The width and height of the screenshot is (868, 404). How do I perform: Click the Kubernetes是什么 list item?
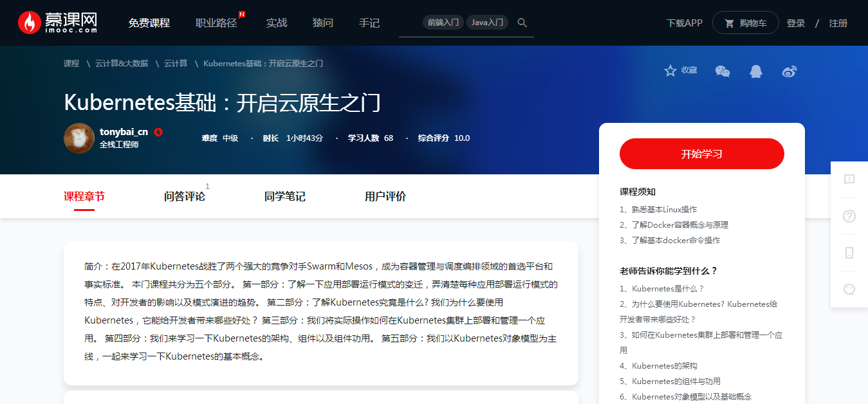(662, 289)
